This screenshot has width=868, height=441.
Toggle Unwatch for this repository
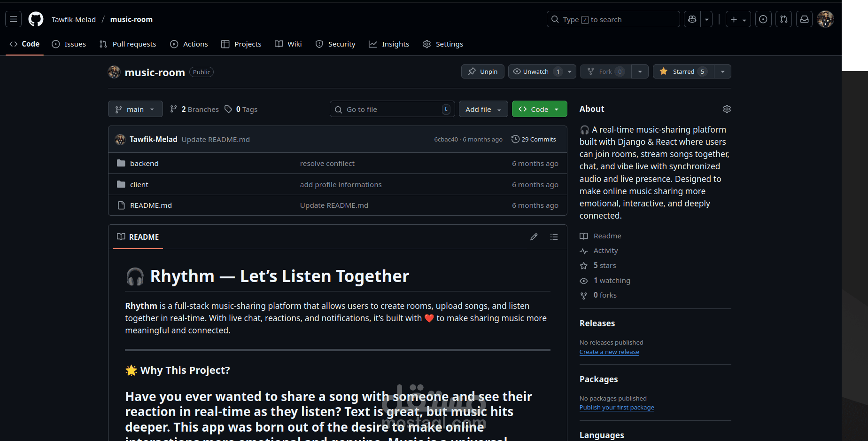[x=535, y=71]
